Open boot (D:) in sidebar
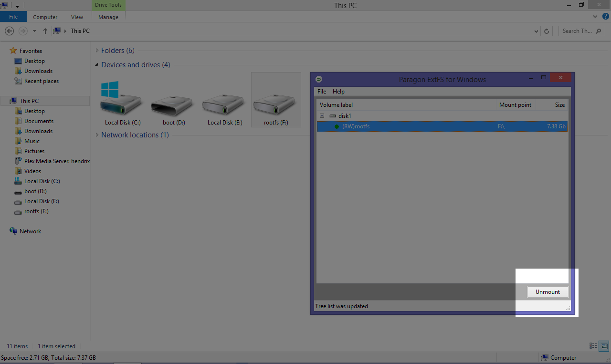The height and width of the screenshot is (364, 611). click(x=35, y=191)
